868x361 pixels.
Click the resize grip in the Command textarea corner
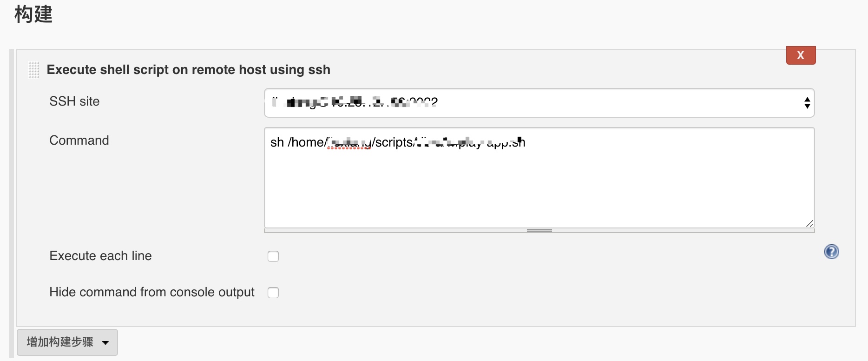[x=809, y=223]
